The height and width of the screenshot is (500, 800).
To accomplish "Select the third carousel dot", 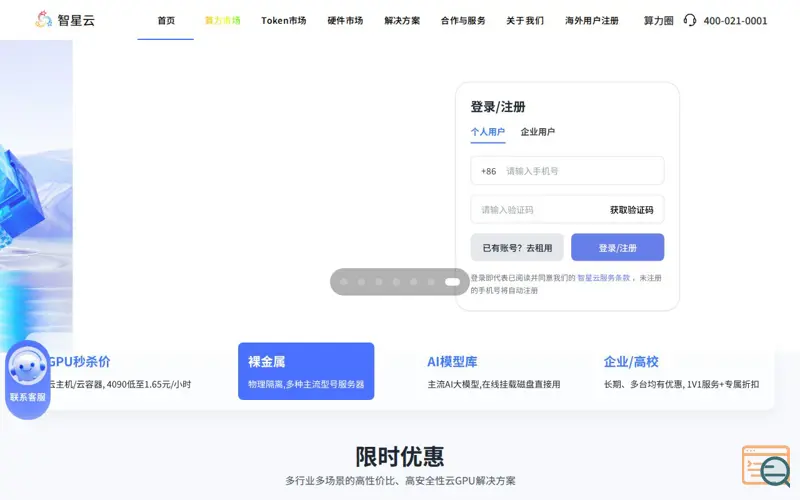I will tap(379, 282).
